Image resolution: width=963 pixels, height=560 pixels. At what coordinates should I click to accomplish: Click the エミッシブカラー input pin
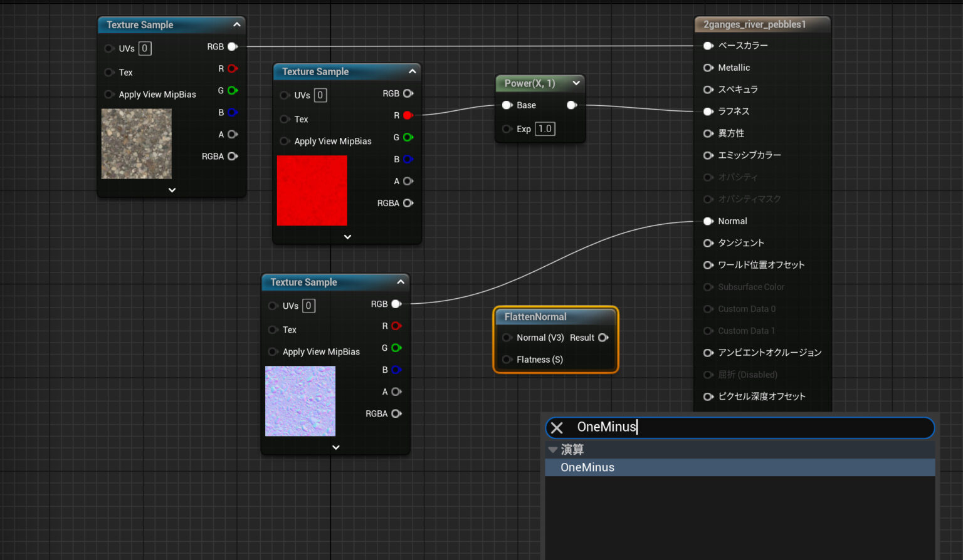click(x=708, y=155)
